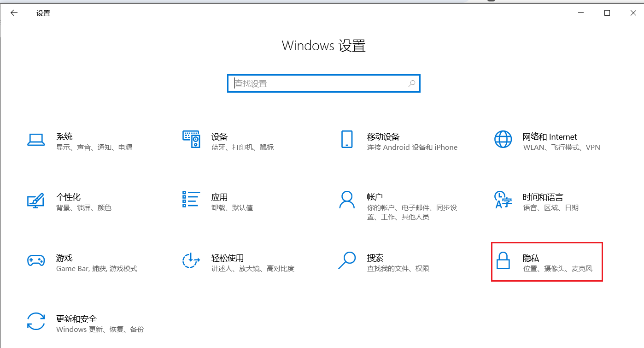The height and width of the screenshot is (348, 644).
Task: Open the 搜索 settings title
Action: coord(375,258)
